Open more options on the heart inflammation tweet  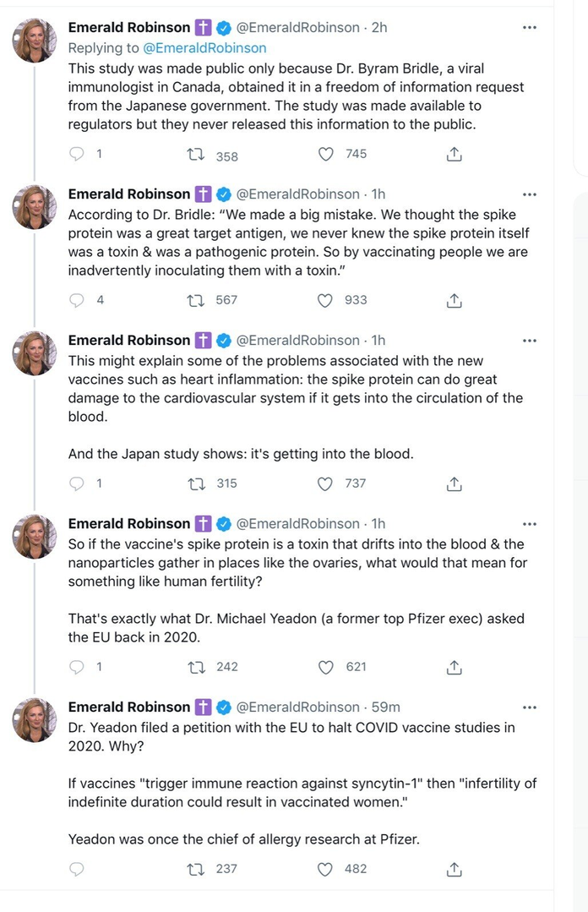coord(530,341)
